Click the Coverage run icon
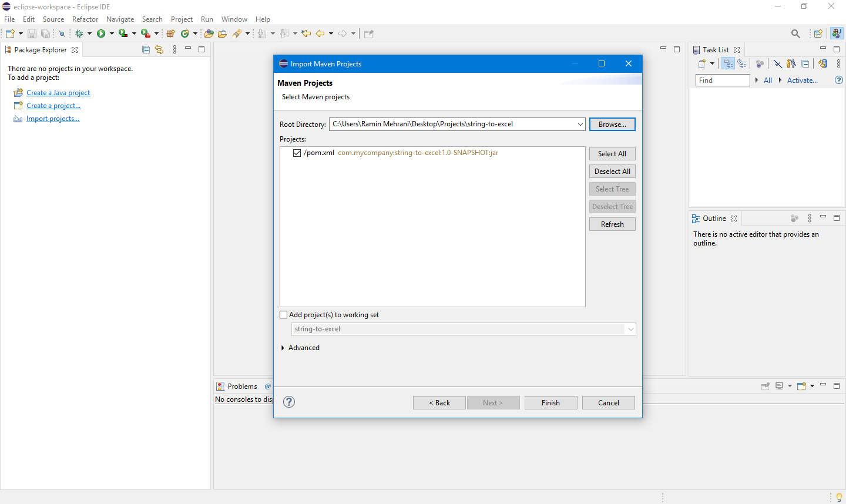The height and width of the screenshot is (504, 846). [123, 33]
